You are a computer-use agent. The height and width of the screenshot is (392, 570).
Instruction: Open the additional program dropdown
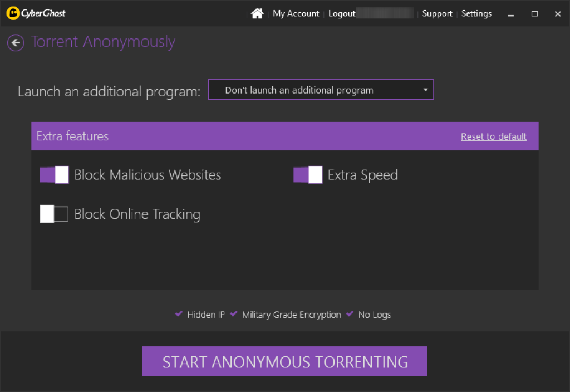pyautogui.click(x=321, y=90)
